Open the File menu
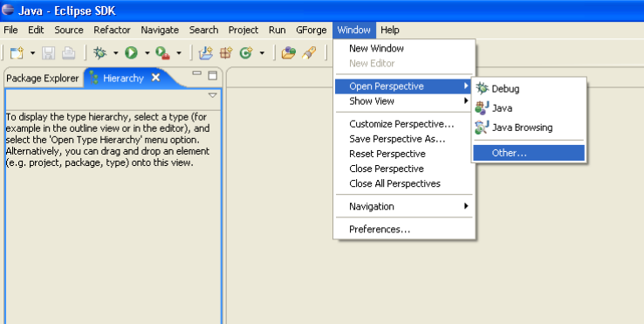The height and width of the screenshot is (324, 644). pyautogui.click(x=10, y=30)
